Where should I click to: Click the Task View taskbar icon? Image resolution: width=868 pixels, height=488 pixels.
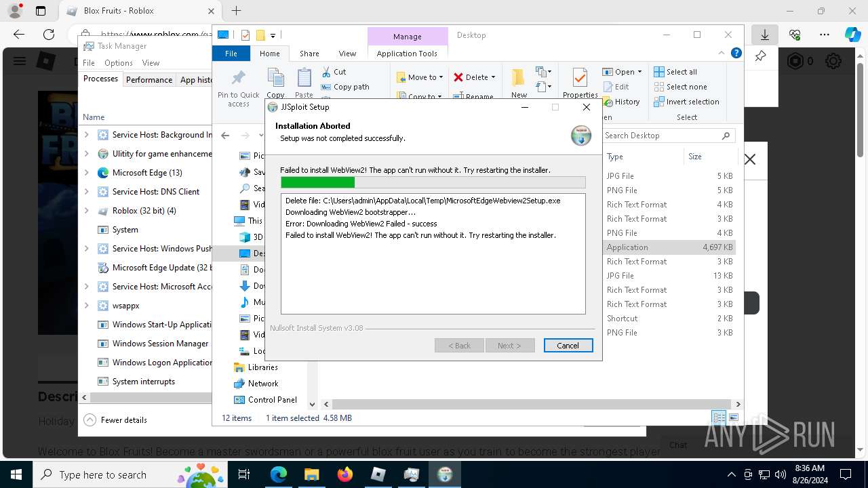245,474
